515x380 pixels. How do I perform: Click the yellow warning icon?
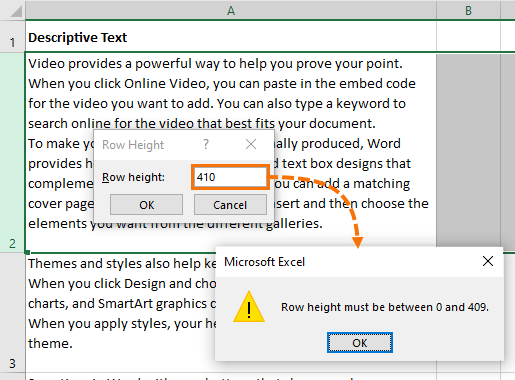pyautogui.click(x=249, y=307)
